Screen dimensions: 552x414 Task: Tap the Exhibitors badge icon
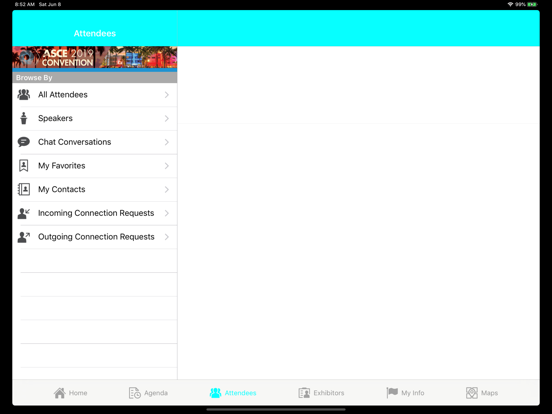(304, 393)
